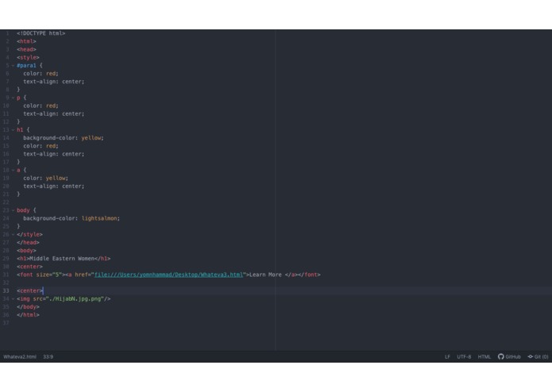Screen dimensions: 552x392
Task: Click 'text-align: center;' on line 7
Action: point(54,82)
